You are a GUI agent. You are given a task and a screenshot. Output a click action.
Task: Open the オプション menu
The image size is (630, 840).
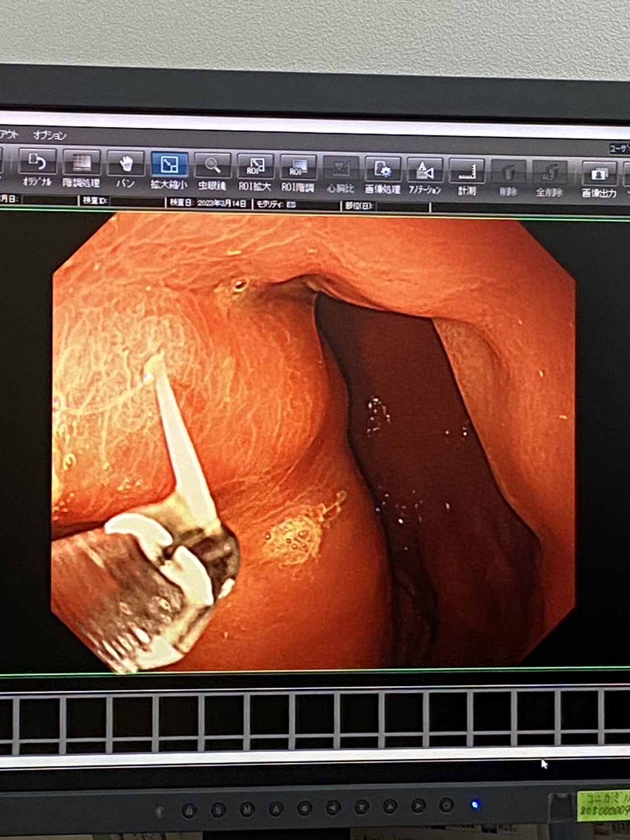click(49, 135)
